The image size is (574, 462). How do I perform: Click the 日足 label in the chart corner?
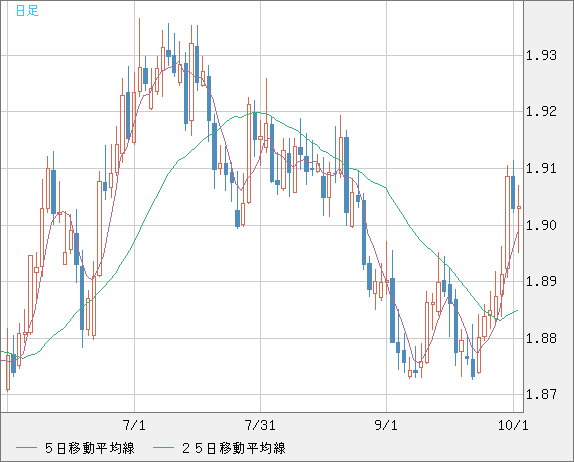coord(27,11)
